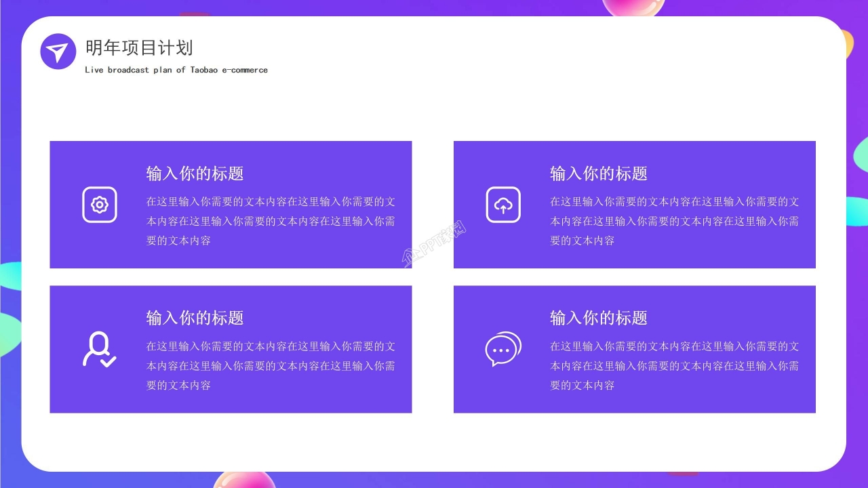Click subtitle 'Live broadcast plan of Taobao e-commerce'
Screen dimensions: 868x488
tap(176, 70)
